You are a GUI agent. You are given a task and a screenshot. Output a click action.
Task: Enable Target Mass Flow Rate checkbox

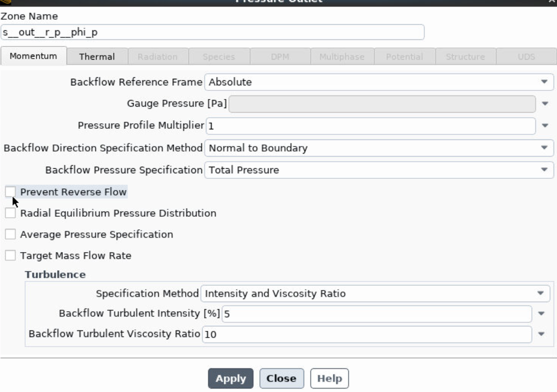10,256
